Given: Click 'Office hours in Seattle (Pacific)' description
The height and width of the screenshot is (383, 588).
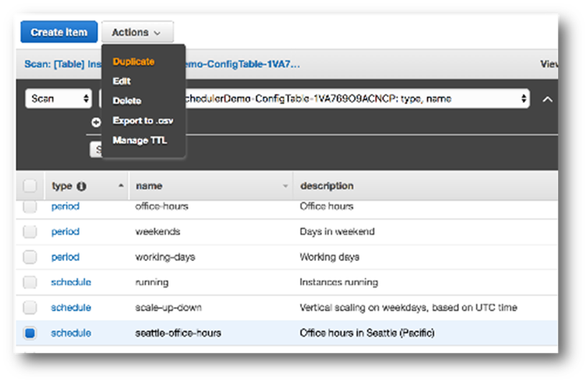Looking at the screenshot, I should click(x=367, y=333).
